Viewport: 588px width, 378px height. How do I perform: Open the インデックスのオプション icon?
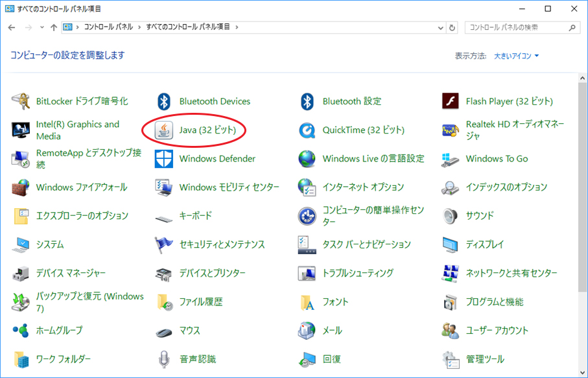(451, 187)
